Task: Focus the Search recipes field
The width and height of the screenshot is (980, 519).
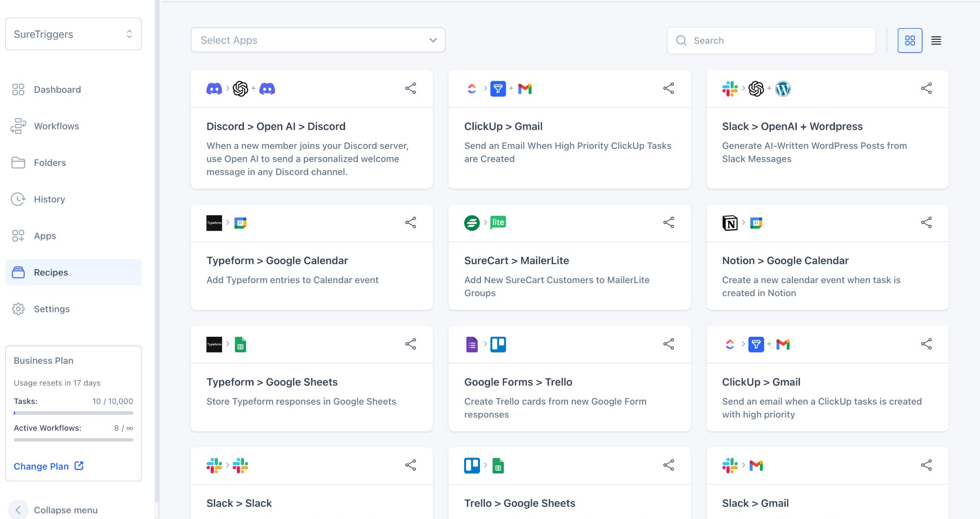Action: (771, 41)
